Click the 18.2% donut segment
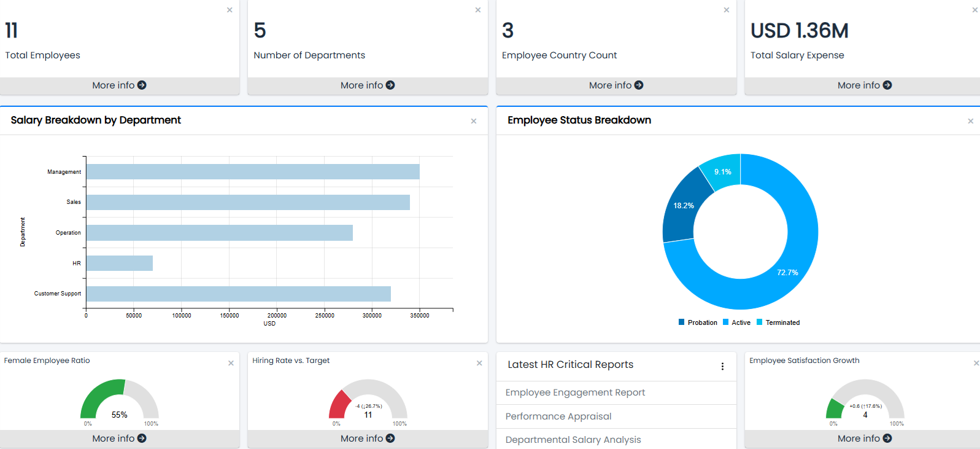 pos(684,206)
